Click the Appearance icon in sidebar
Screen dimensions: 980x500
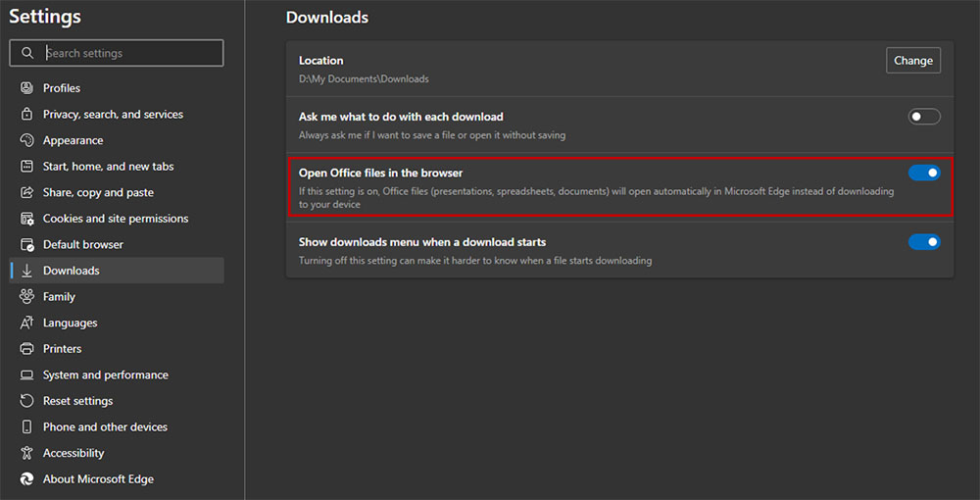pyautogui.click(x=26, y=140)
